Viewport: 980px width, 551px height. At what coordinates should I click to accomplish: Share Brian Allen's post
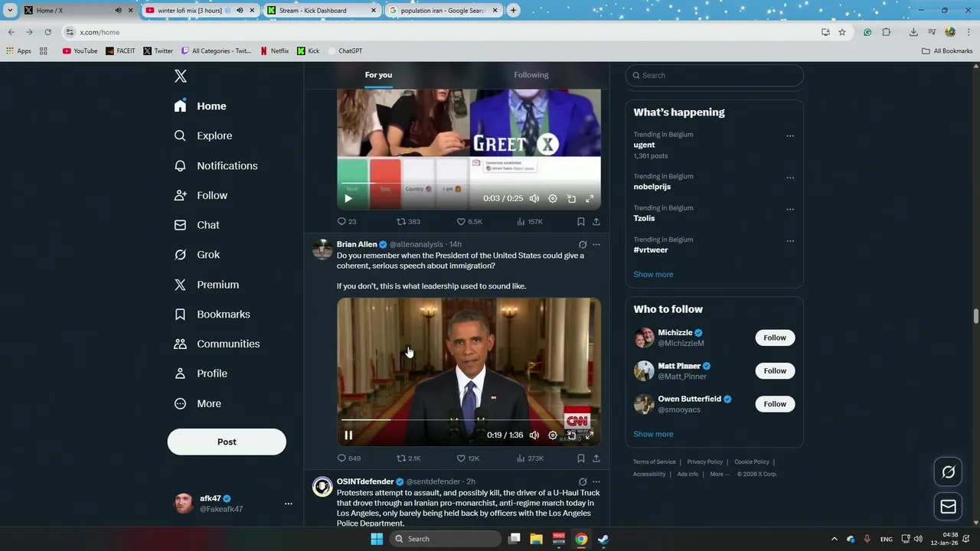click(596, 458)
